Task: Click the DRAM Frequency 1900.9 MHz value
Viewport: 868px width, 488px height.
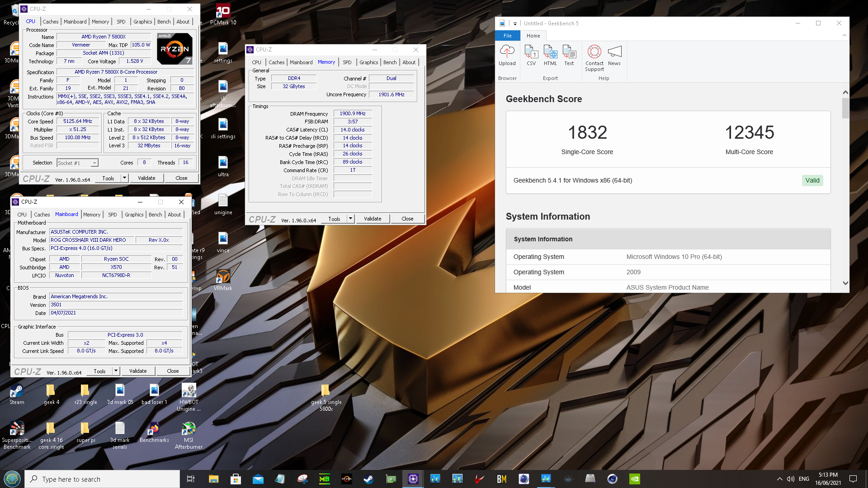Action: tap(353, 113)
